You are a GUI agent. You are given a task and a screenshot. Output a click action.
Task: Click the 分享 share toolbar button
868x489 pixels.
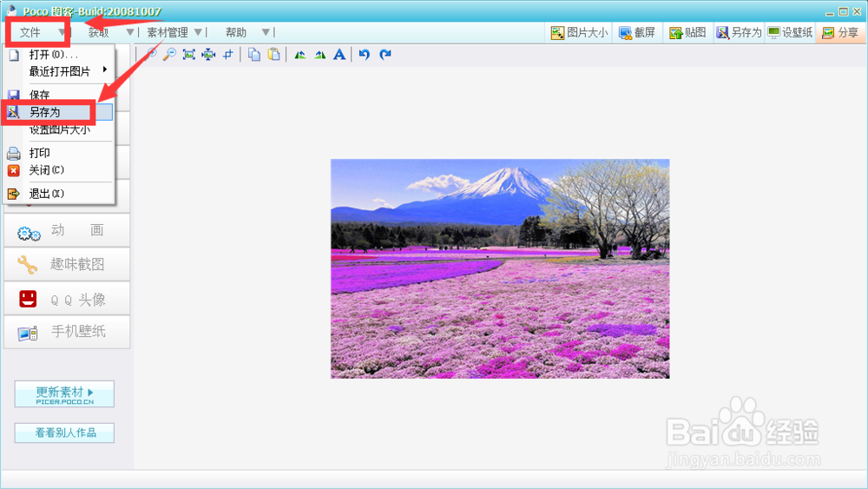tap(840, 33)
